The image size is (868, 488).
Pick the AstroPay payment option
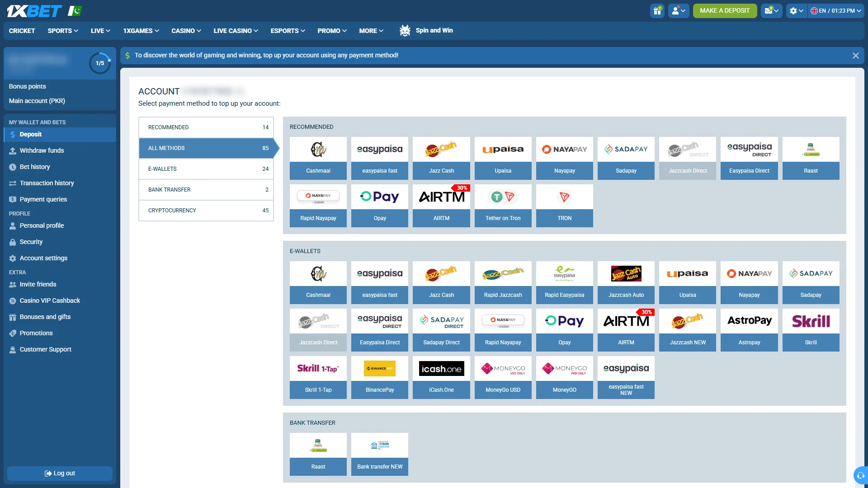pyautogui.click(x=749, y=330)
